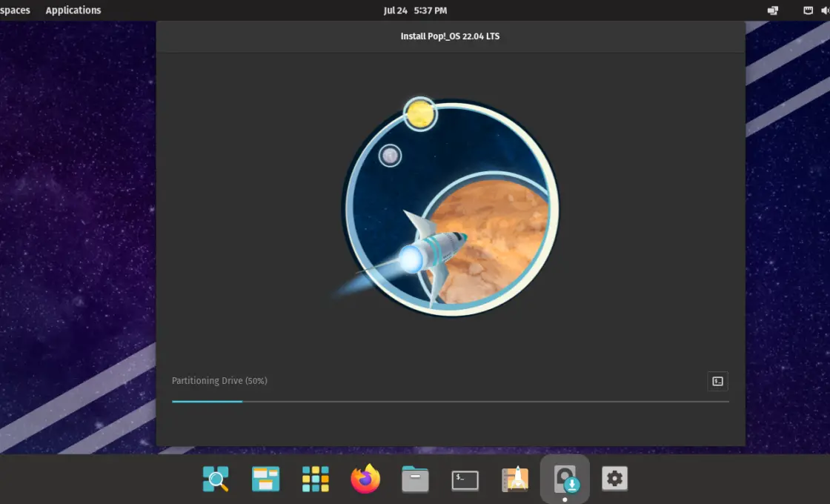Open Pop!_Shop launcher search icon in dock
This screenshot has height=504, width=830.
216,479
